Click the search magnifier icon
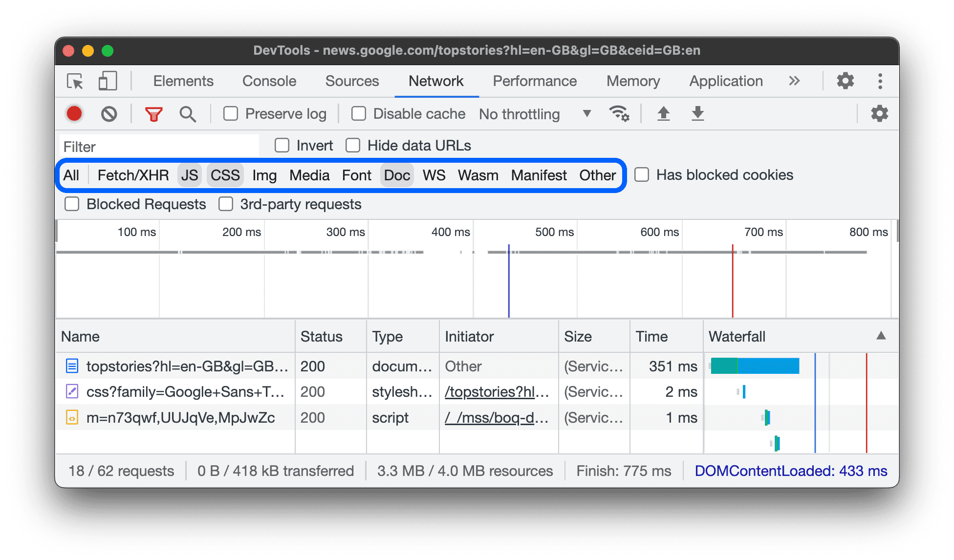954x560 pixels. 185,113
